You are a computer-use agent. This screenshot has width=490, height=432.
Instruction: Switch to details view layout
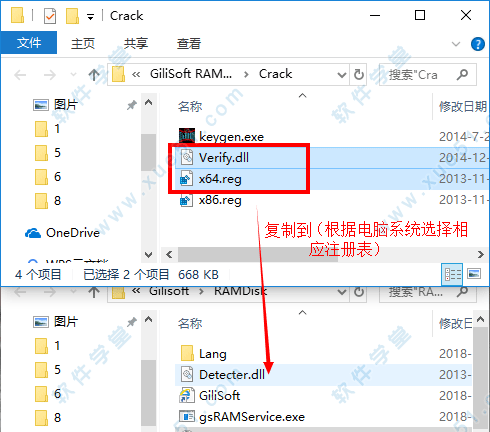pyautogui.click(x=452, y=275)
